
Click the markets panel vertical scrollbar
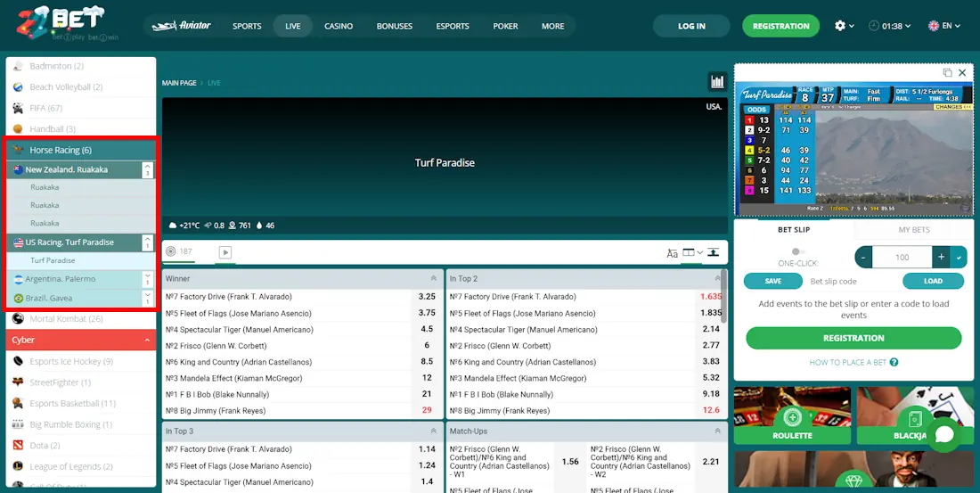click(724, 297)
